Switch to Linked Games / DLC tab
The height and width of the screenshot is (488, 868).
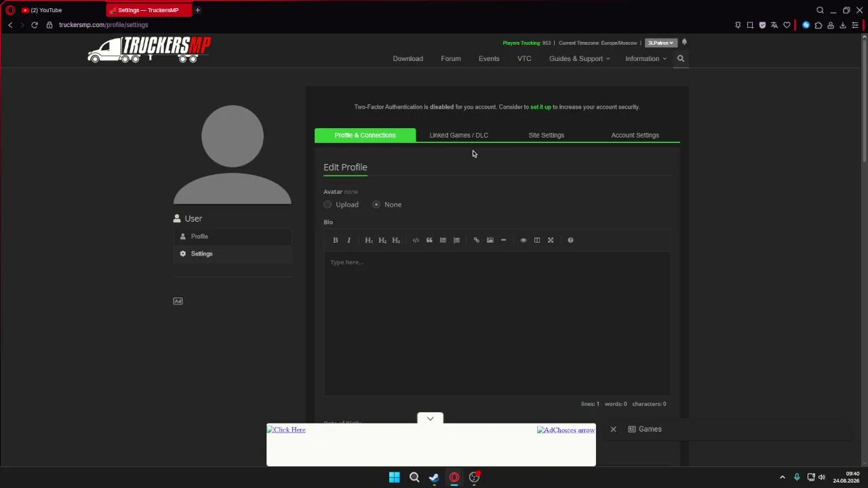tap(459, 135)
